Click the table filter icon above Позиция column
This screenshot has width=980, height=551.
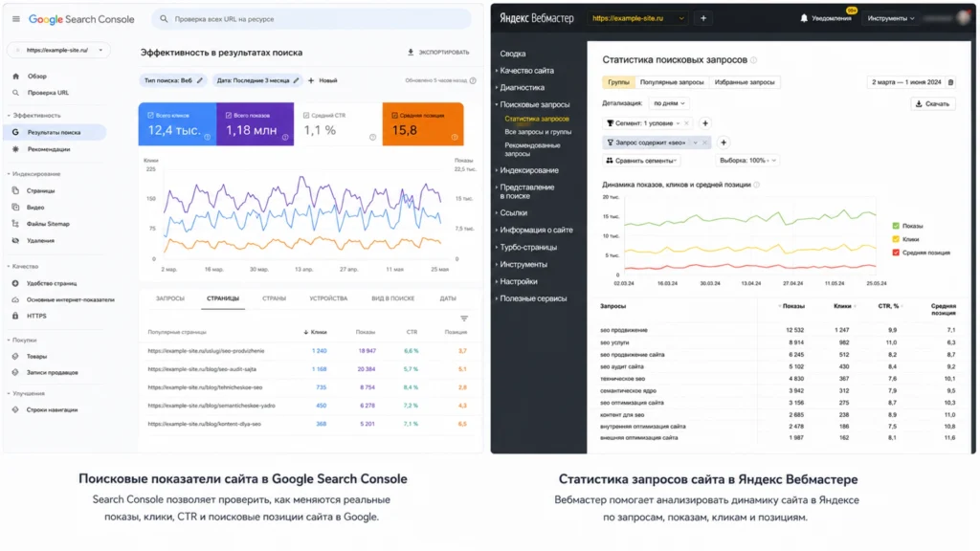464,319
